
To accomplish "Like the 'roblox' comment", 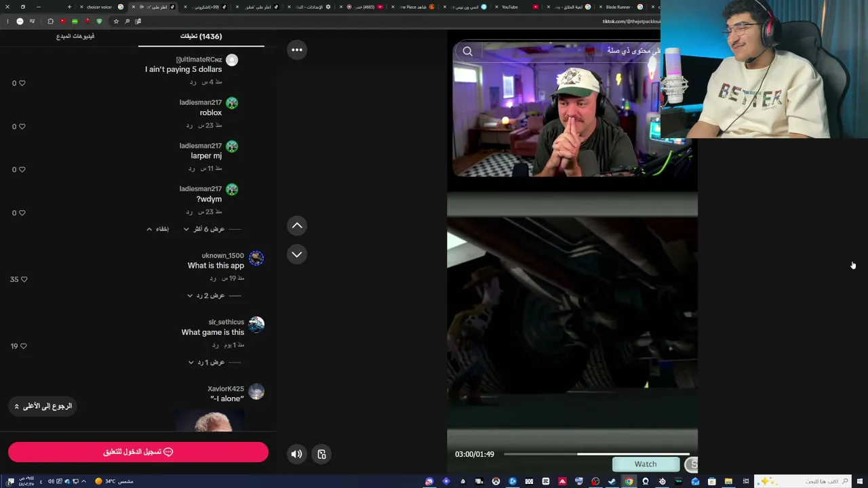I will tap(22, 127).
